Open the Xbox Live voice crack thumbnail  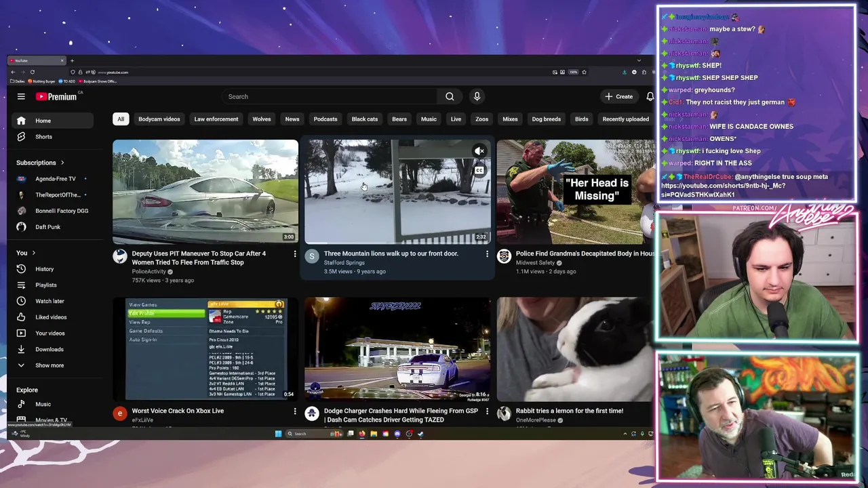205,349
